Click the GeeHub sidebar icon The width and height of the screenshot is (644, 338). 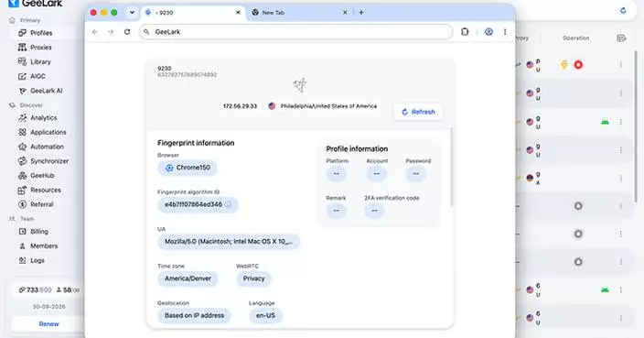22,176
